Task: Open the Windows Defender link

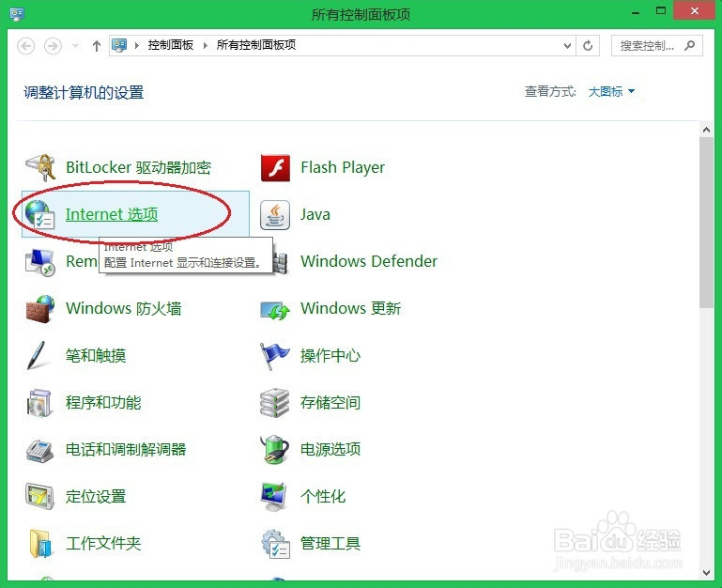Action: (369, 262)
